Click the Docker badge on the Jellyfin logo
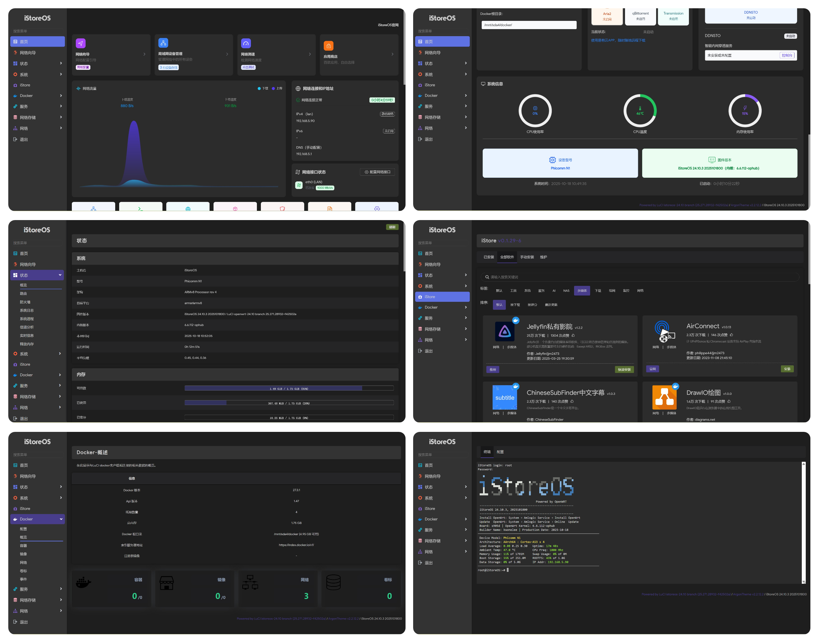Image resolution: width=819 pixels, height=644 pixels. click(516, 320)
